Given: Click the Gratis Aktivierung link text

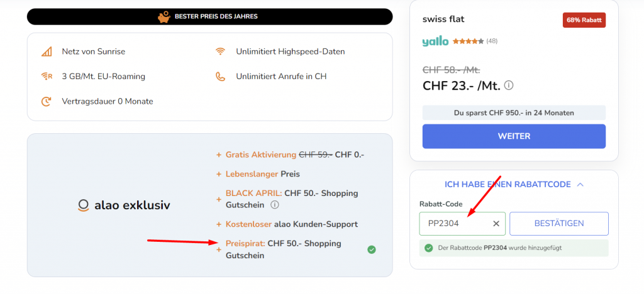Looking at the screenshot, I should point(261,155).
